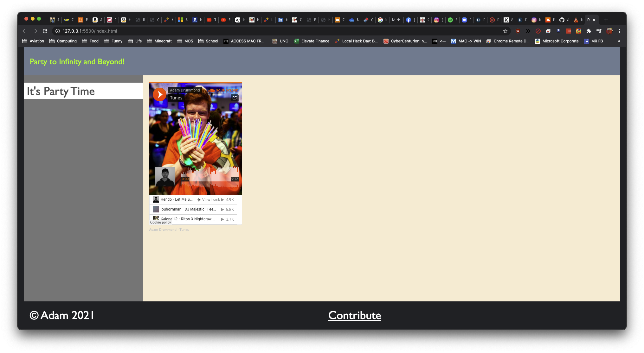The image size is (644, 353).
Task: Click the SoundCloud share icon
Action: pyautogui.click(x=235, y=98)
